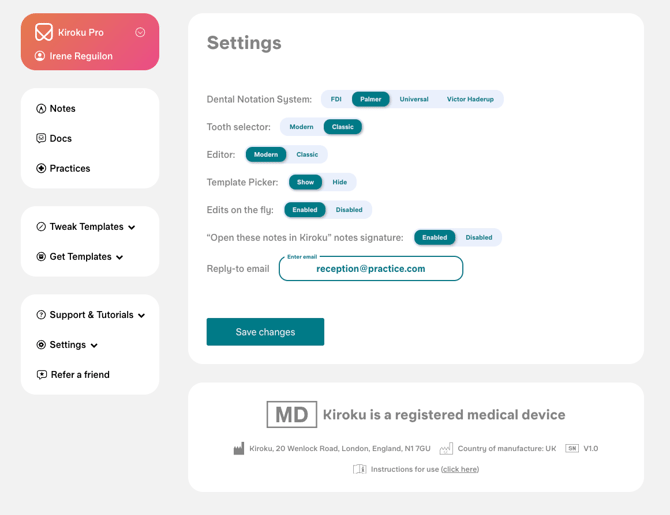Click the Save changes button
Viewport: 670px width, 515px height.
pyautogui.click(x=265, y=332)
